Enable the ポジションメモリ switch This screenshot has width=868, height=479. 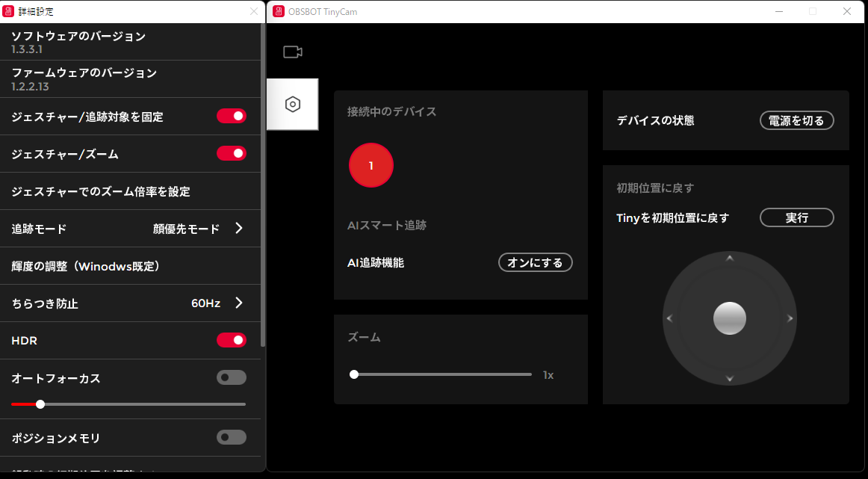click(232, 437)
